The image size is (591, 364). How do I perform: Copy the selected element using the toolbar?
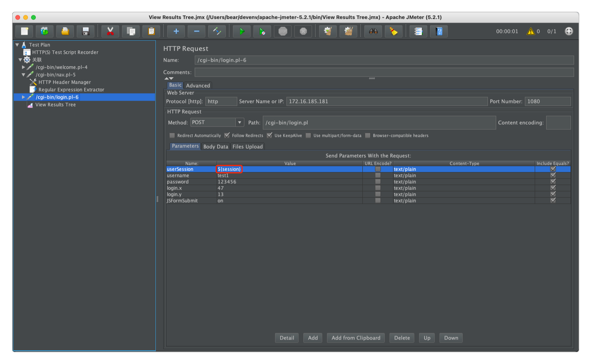(x=131, y=31)
